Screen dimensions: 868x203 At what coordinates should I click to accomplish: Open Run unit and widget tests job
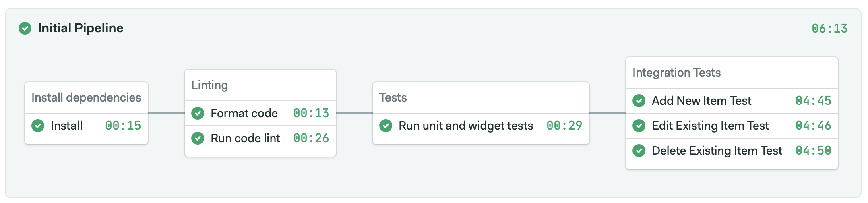pos(466,126)
